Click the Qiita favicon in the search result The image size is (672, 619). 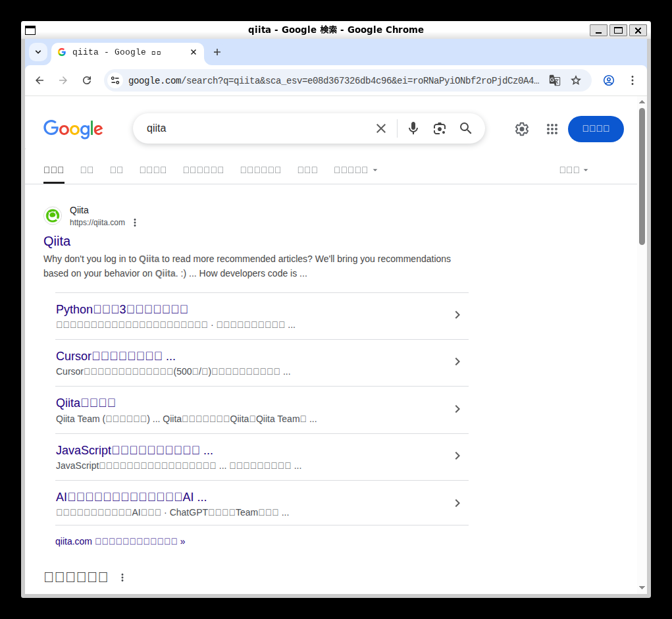click(x=52, y=215)
